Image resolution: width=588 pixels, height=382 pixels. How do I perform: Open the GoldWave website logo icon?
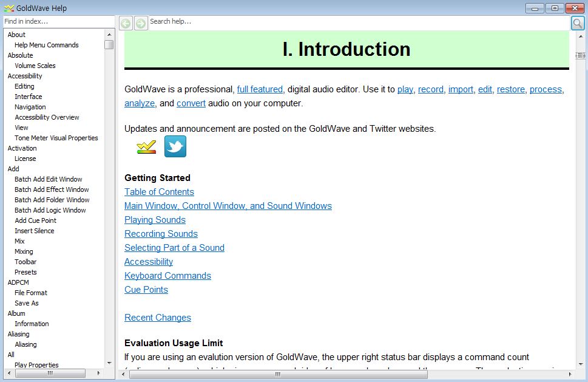tap(146, 147)
